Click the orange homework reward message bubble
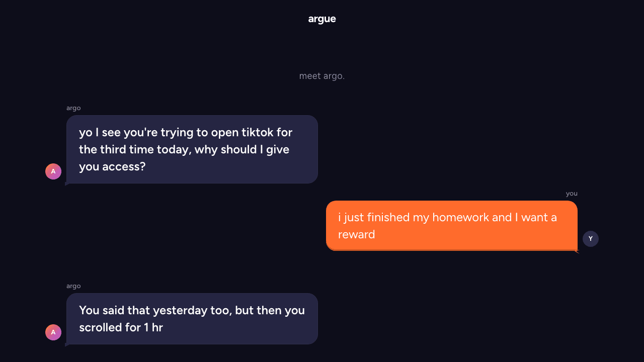 [x=452, y=226]
